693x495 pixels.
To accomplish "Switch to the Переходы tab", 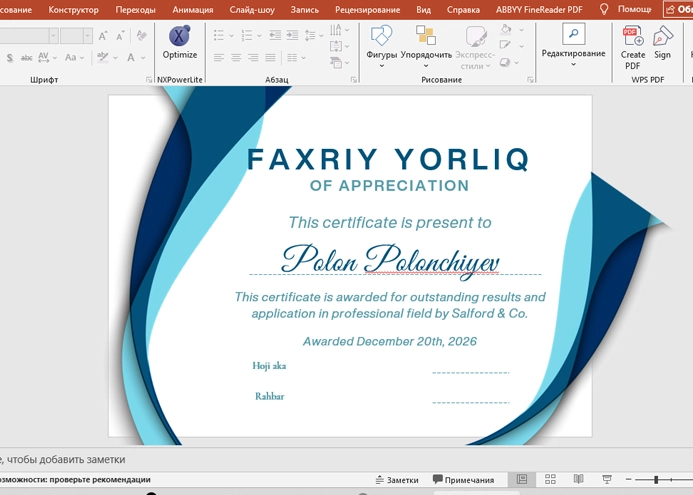I will 135,9.
